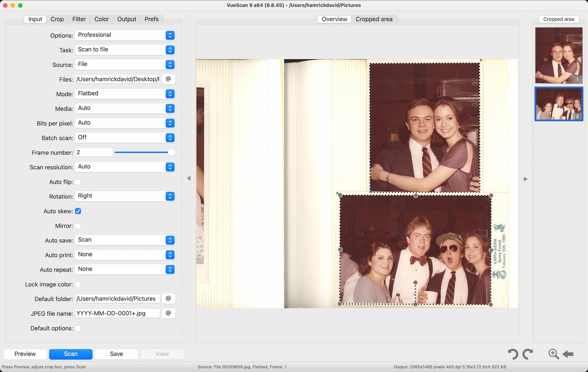This screenshot has height=372, width=588.
Task: Click the bottom-right corner crop handle
Action: click(x=491, y=304)
